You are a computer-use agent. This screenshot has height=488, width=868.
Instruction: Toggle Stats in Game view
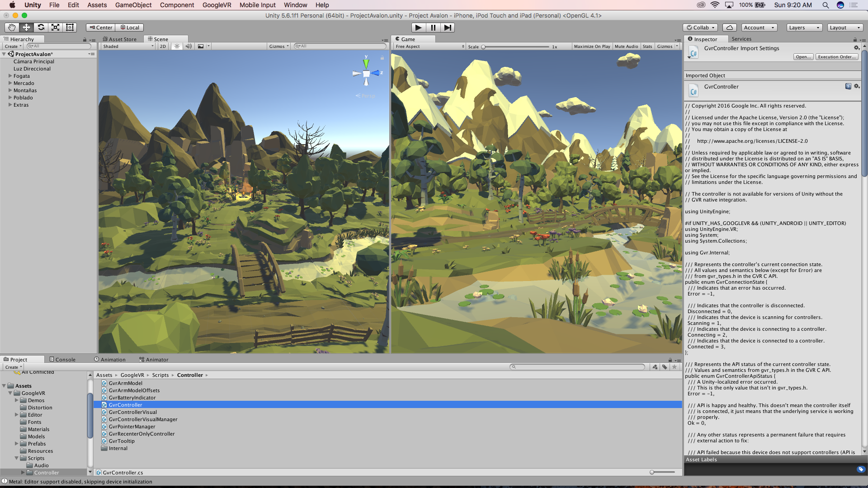point(647,47)
